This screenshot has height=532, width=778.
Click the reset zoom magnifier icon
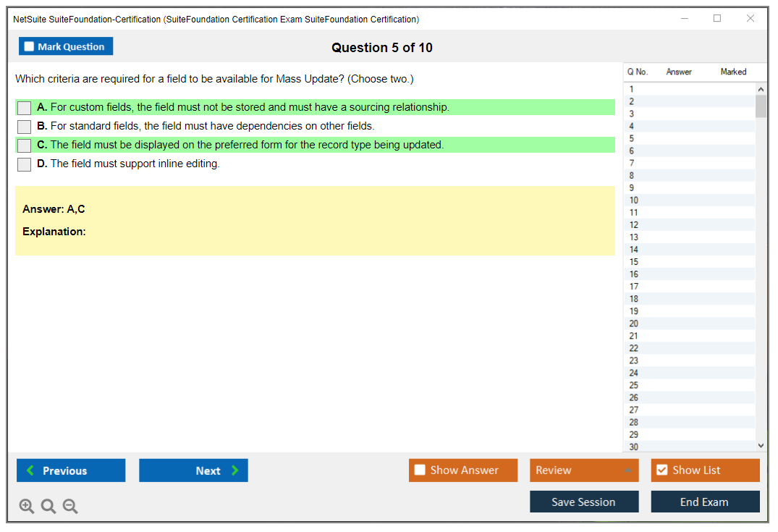pos(48,506)
